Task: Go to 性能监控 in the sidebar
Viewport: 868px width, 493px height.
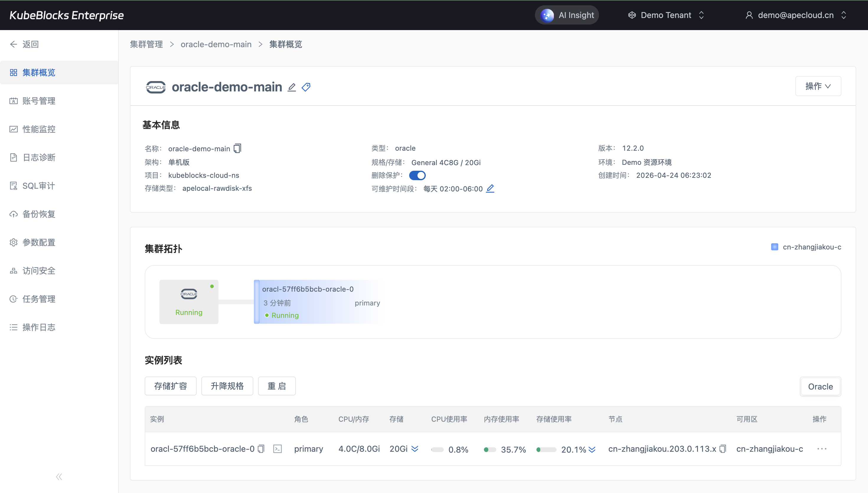Action: [39, 129]
